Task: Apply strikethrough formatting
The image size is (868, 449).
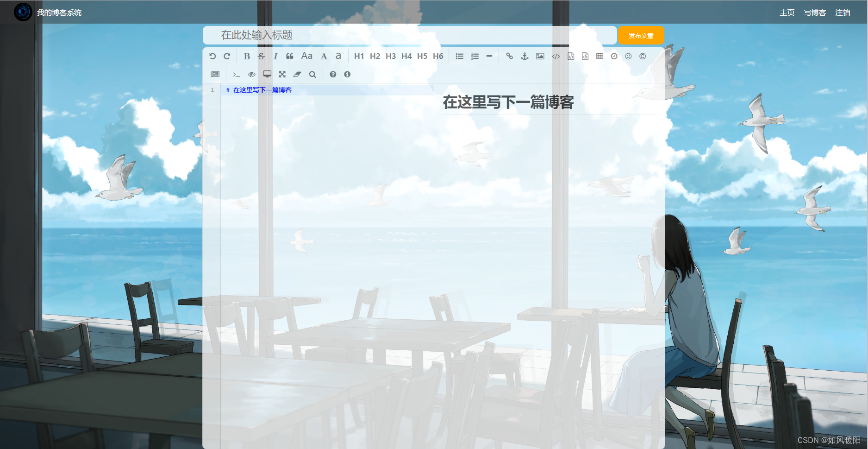Action: (x=261, y=56)
